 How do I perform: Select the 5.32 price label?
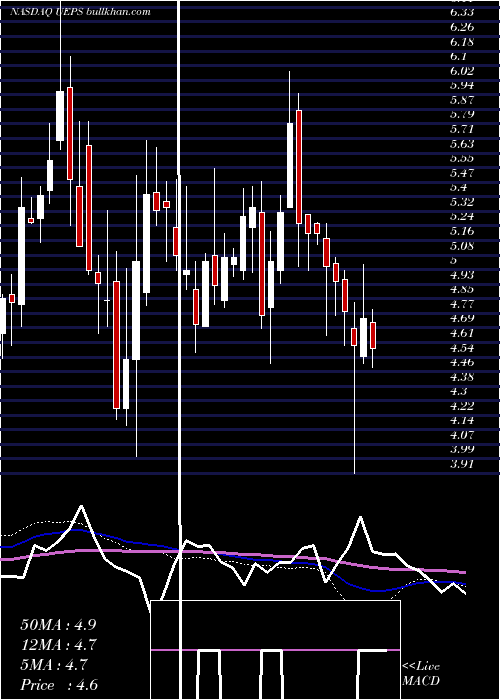click(x=462, y=202)
